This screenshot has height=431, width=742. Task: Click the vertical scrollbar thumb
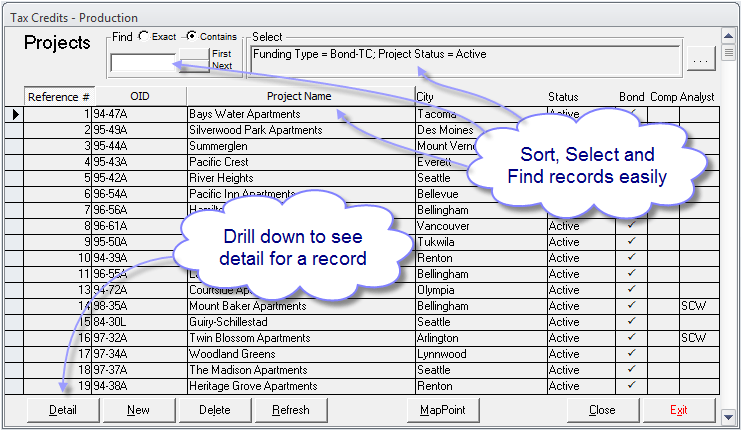[x=728, y=53]
